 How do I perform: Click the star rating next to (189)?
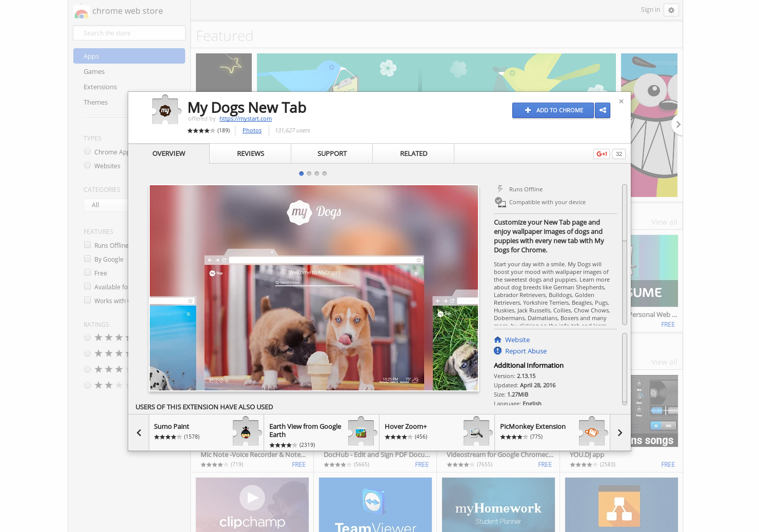coord(201,130)
